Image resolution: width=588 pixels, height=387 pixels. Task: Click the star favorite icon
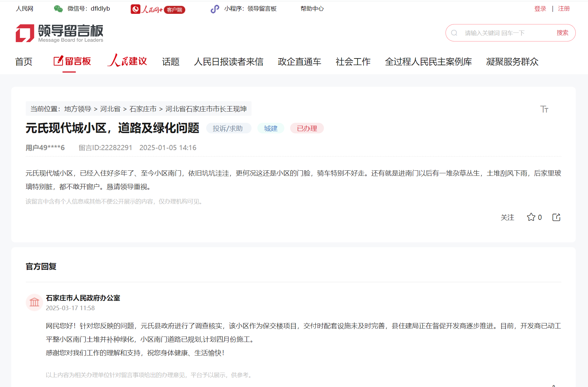pos(531,217)
